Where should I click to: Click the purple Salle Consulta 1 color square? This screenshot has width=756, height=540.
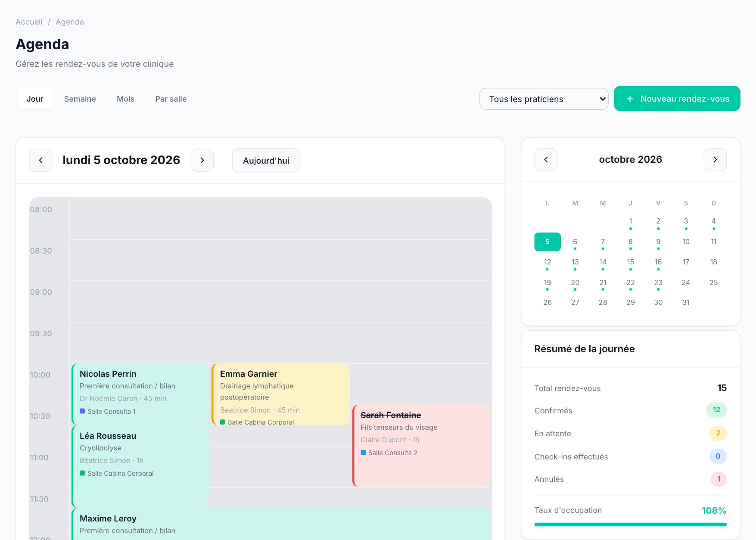click(x=82, y=411)
